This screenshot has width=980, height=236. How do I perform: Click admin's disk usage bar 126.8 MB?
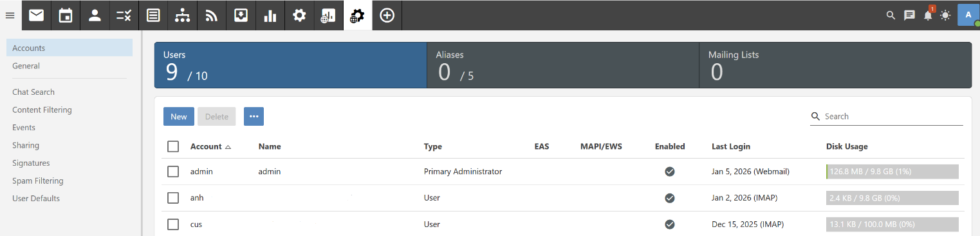point(892,172)
